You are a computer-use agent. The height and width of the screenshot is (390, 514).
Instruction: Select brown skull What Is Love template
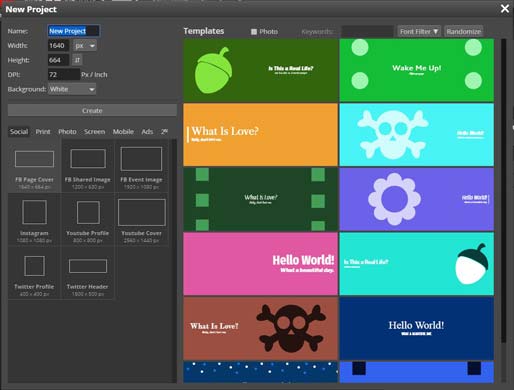[x=261, y=328]
